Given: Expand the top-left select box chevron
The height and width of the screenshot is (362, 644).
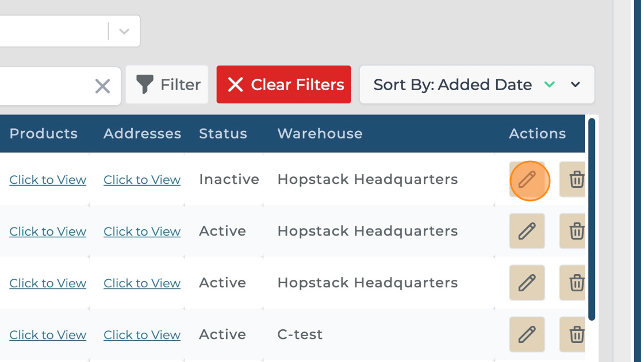Looking at the screenshot, I should (x=124, y=32).
